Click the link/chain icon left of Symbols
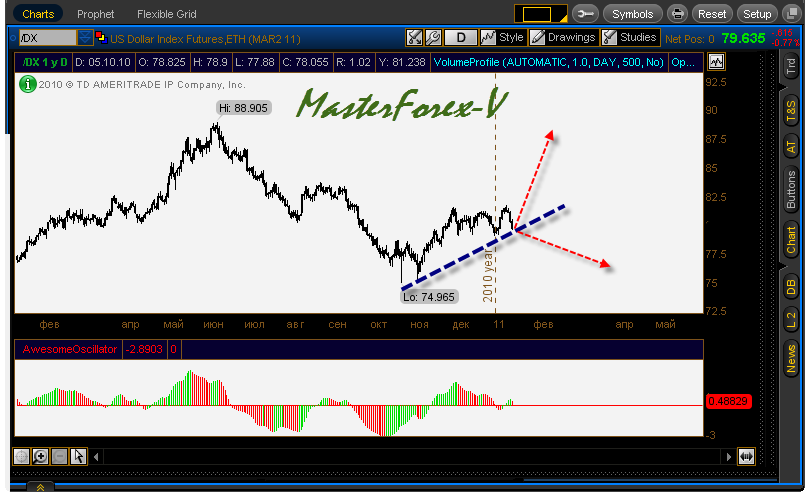This screenshot has width=805, height=492. tap(586, 14)
